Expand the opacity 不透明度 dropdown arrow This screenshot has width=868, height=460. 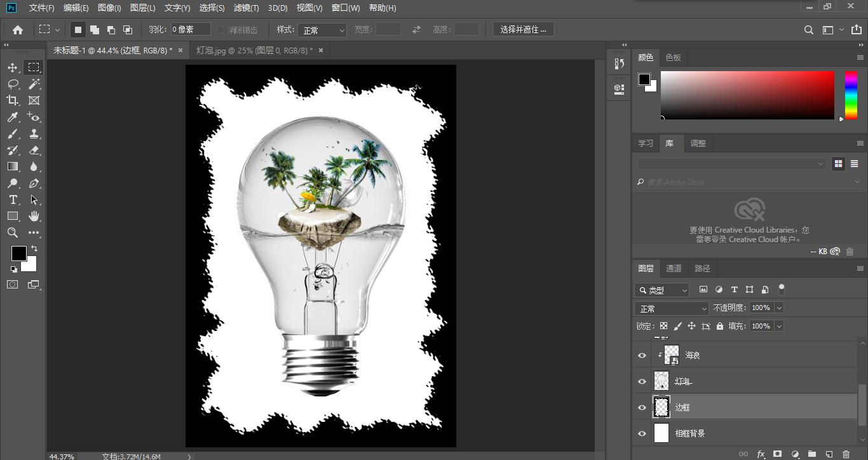(x=779, y=308)
